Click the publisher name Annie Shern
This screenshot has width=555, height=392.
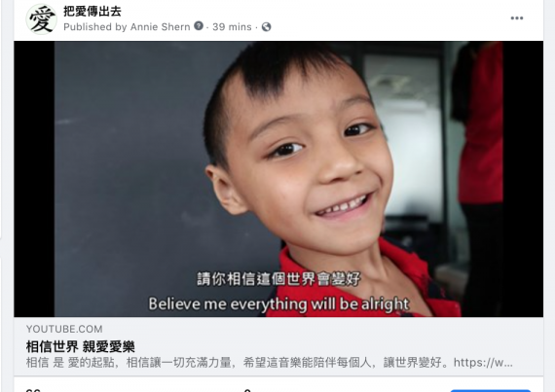click(x=160, y=27)
